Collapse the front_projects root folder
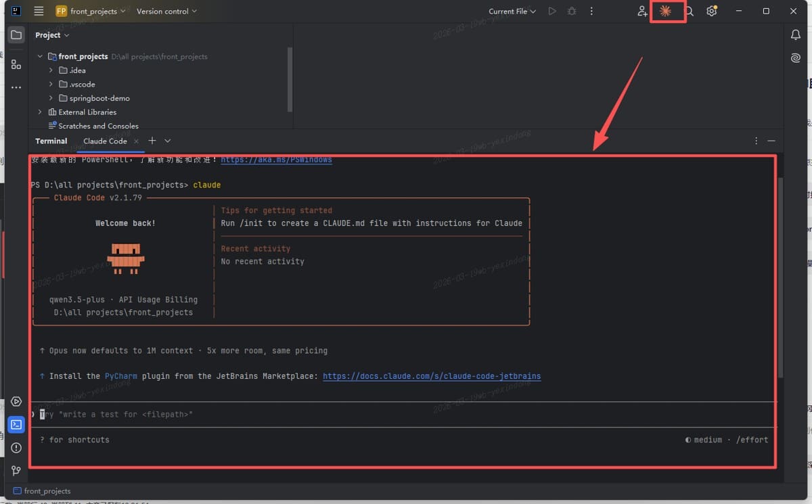This screenshot has height=504, width=812. coord(40,57)
